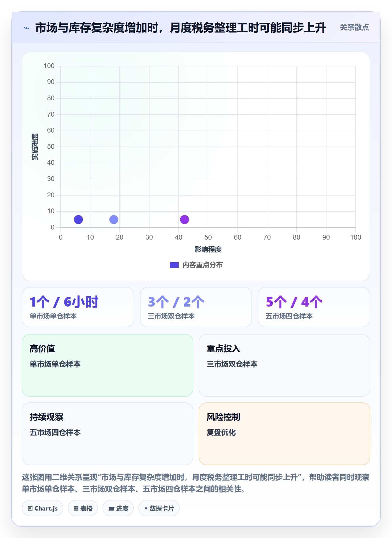This screenshot has height=538, width=392.
Task: Click the 高价值 quadrant heading
Action: [x=42, y=349]
